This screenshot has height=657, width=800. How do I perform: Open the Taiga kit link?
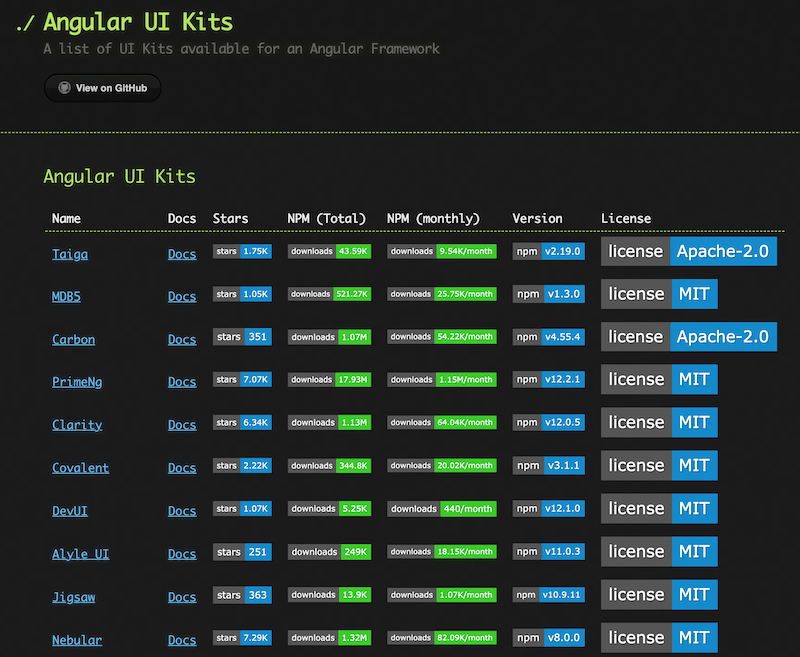point(70,254)
